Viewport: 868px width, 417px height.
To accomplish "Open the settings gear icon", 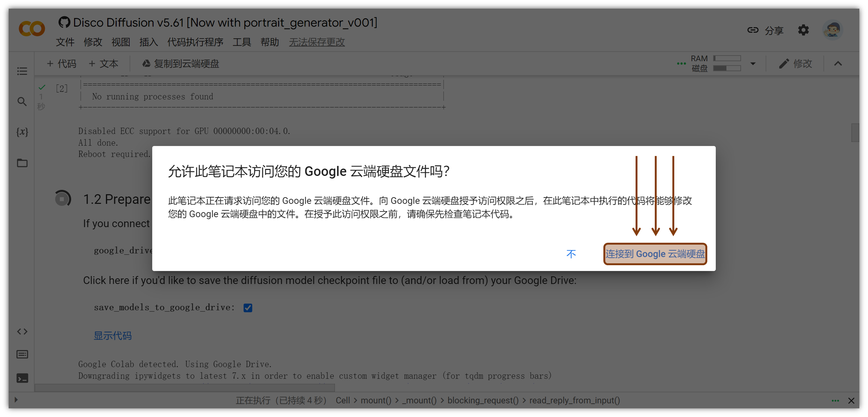I will pyautogui.click(x=804, y=30).
